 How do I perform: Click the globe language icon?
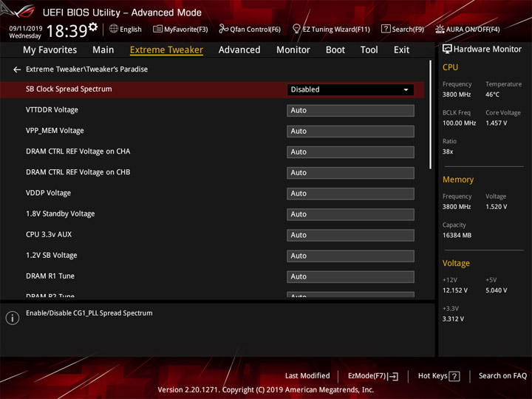(x=114, y=29)
